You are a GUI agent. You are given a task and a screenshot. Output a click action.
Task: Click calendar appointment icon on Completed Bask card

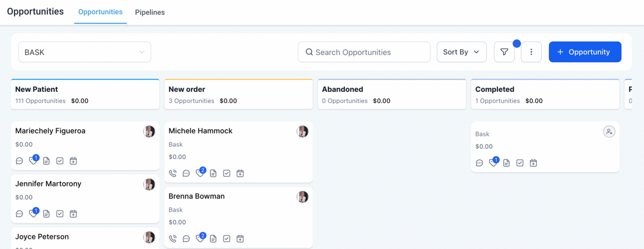point(533,163)
